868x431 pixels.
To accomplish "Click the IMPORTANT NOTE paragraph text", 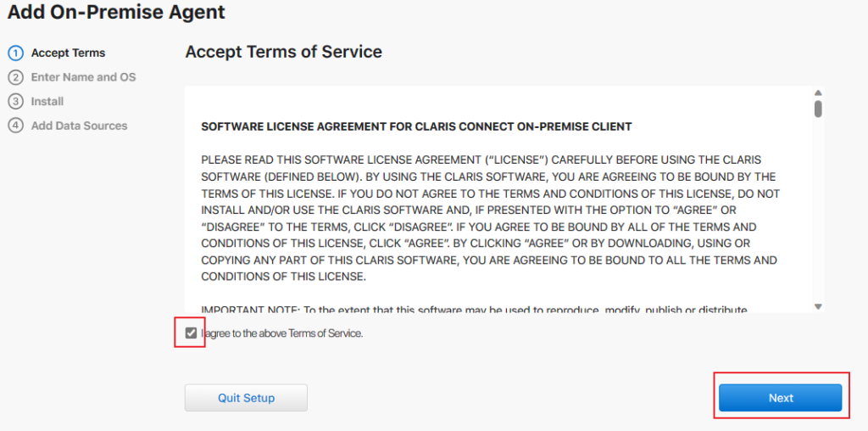I will click(x=475, y=310).
